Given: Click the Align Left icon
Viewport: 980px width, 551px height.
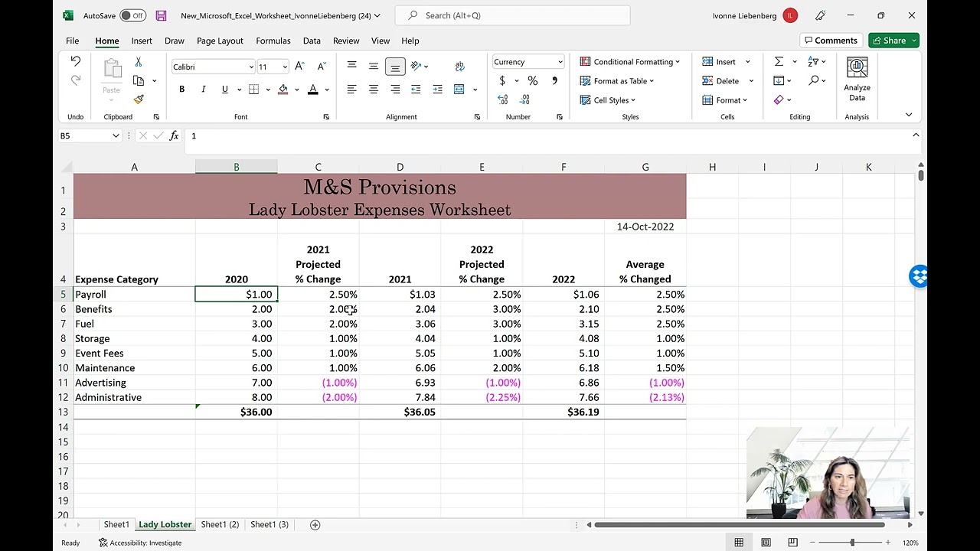Looking at the screenshot, I should (351, 90).
